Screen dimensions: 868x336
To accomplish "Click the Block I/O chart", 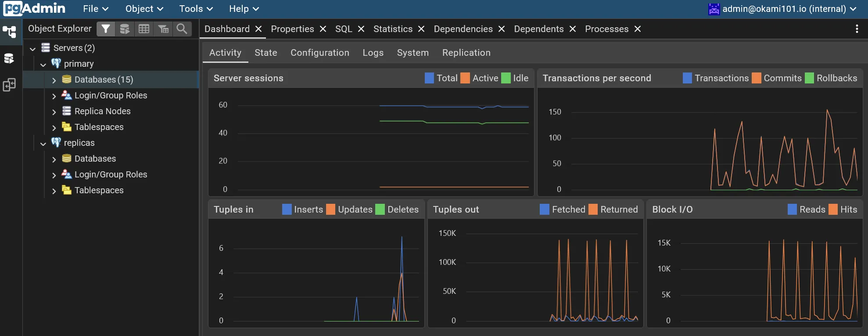I will (755, 273).
